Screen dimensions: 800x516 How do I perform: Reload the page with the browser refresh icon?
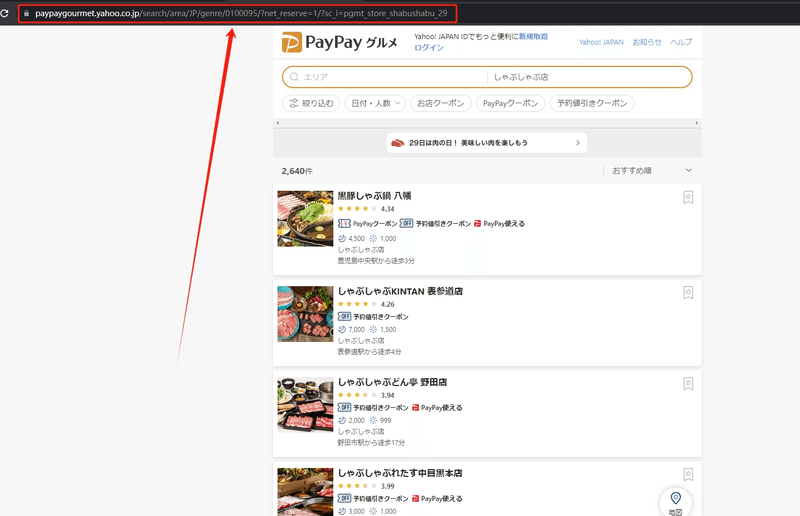(4, 13)
